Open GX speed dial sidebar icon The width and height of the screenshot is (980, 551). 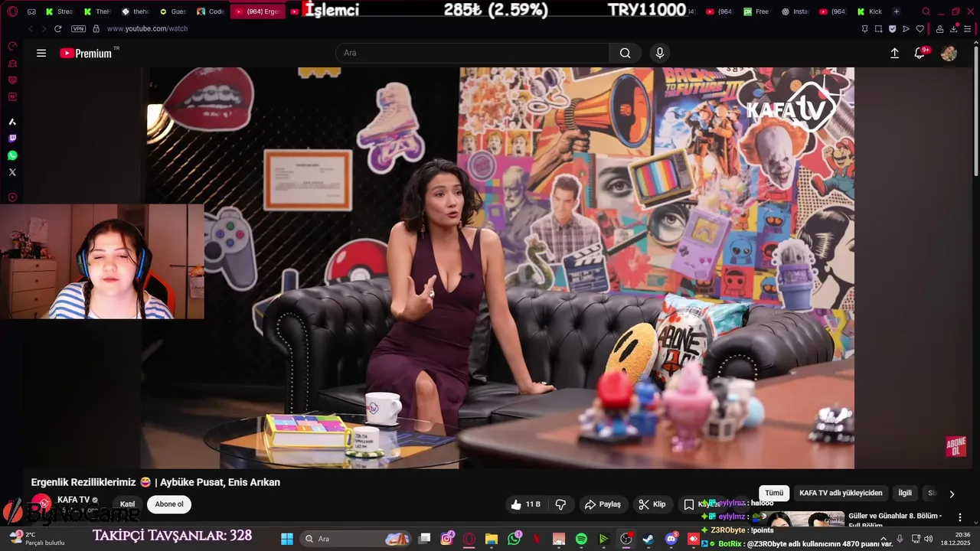[x=12, y=46]
